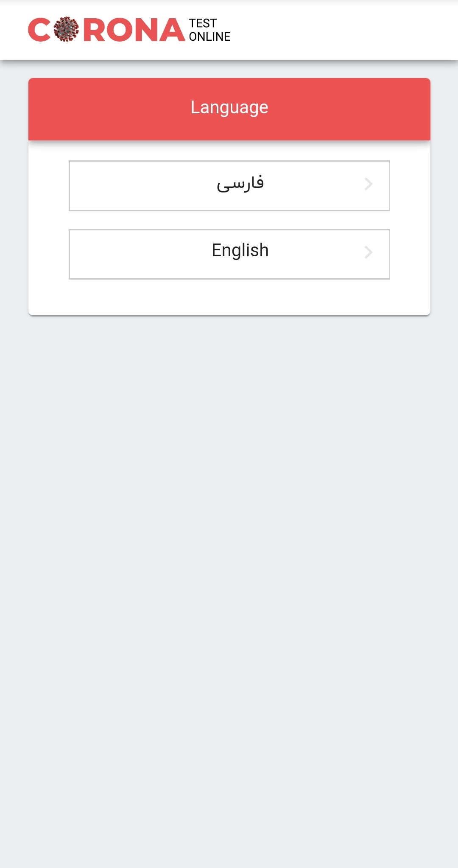Click the white card area below English option

click(229, 297)
